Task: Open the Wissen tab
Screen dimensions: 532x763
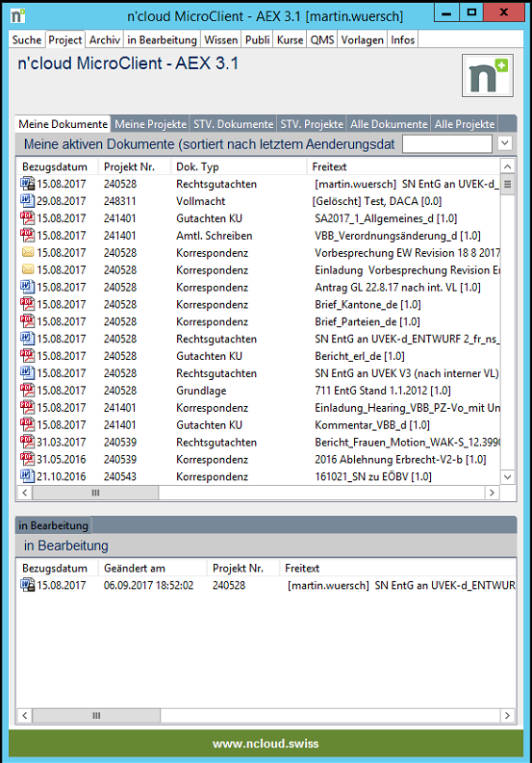Action: tap(221, 39)
